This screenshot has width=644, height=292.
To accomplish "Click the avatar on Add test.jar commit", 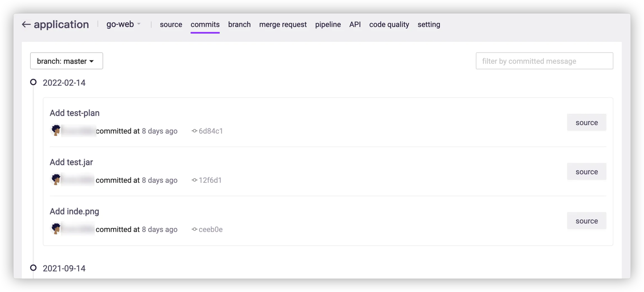I will pyautogui.click(x=56, y=180).
